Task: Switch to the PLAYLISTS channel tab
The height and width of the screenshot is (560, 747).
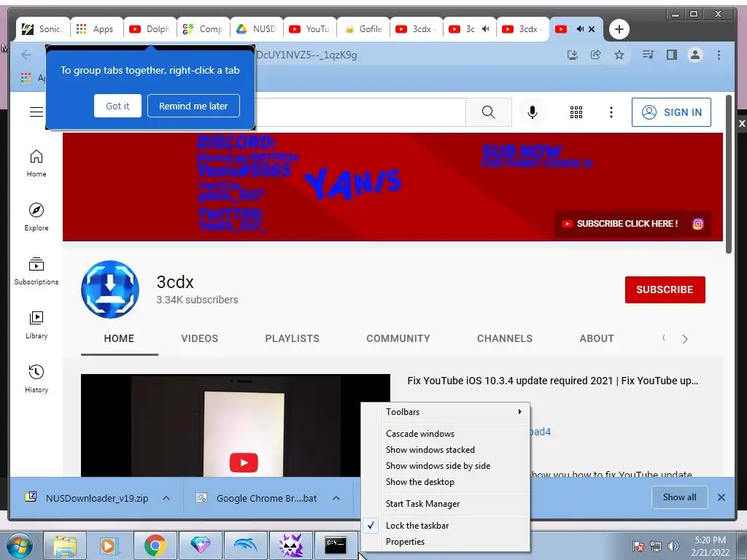Action: [x=292, y=338]
